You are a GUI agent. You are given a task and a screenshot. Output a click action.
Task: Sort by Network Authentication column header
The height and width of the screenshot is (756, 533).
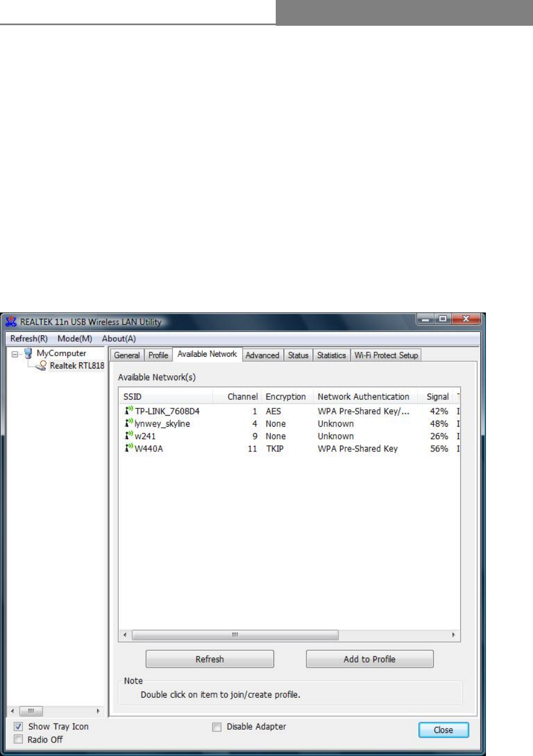pos(365,396)
